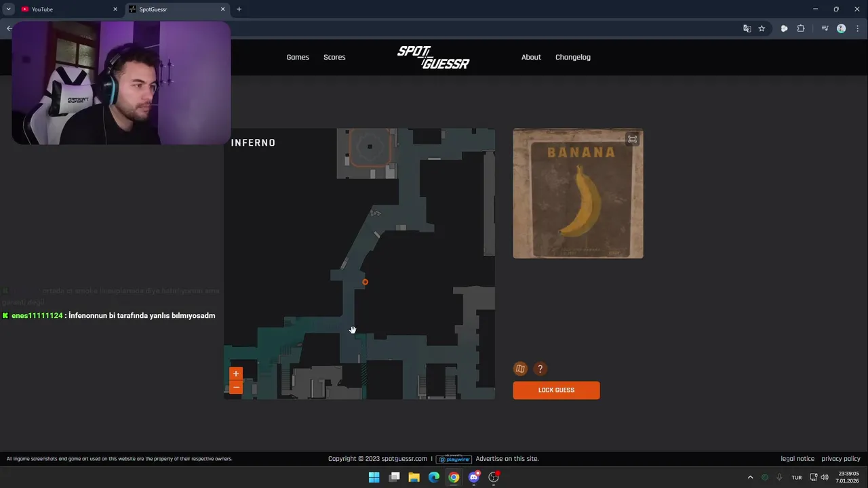Open the volume tray icon

(x=825, y=477)
